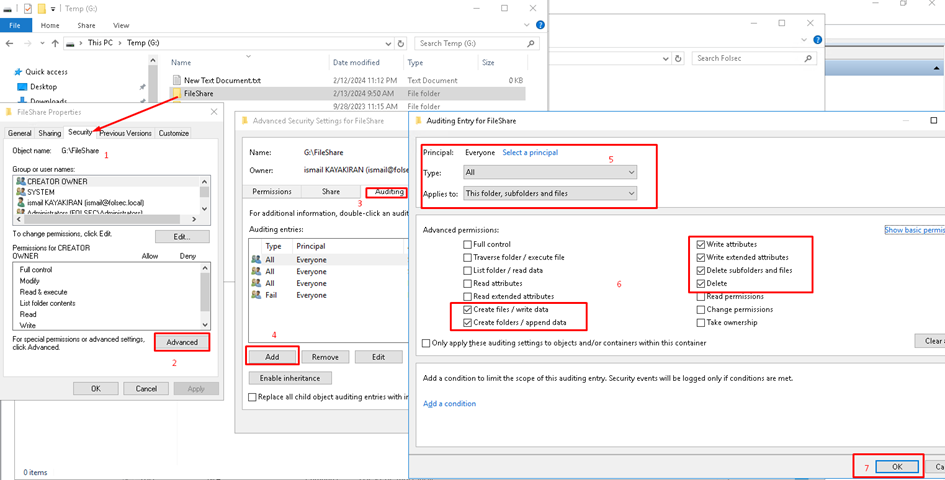Select the SYSTEM group icon
Screen dimensions: 945x480
click(19, 191)
